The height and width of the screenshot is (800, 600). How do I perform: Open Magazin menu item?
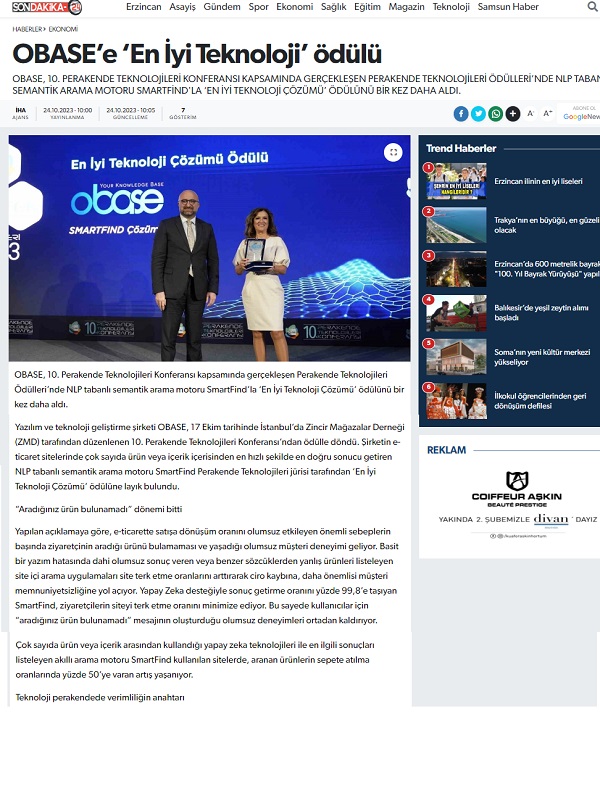tap(407, 7)
